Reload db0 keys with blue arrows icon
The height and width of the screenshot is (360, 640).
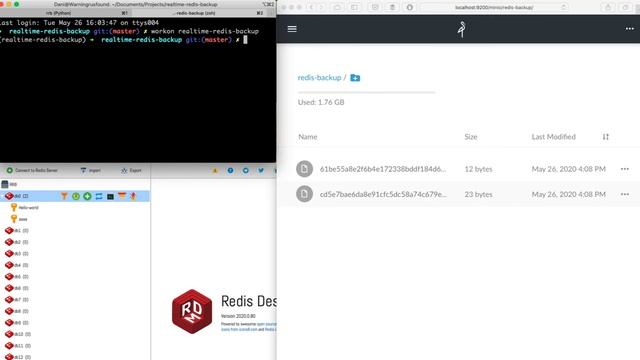(x=99, y=196)
